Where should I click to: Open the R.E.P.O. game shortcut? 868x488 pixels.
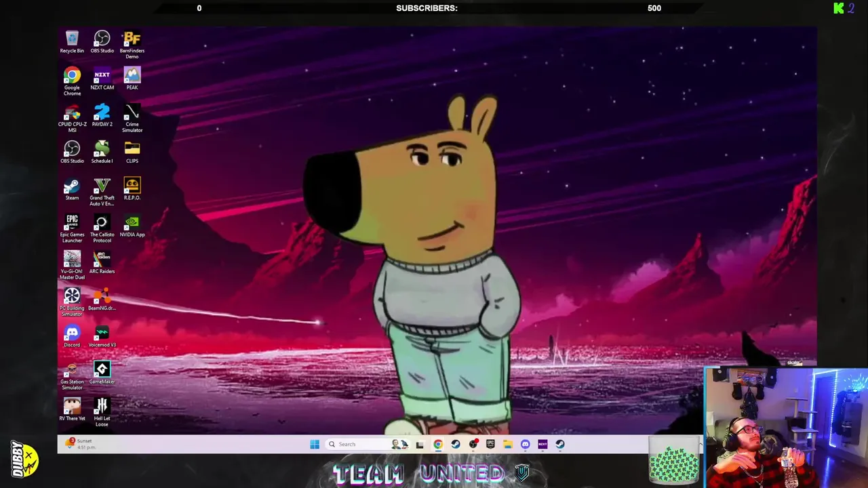point(132,189)
